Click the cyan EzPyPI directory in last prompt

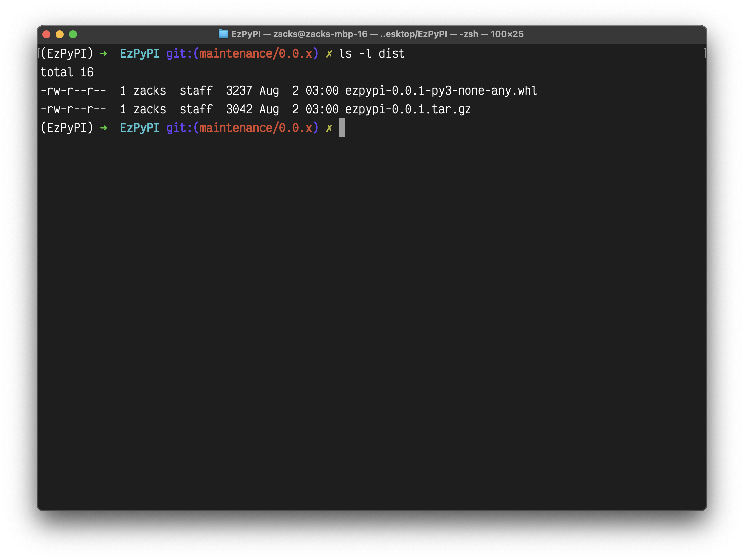click(140, 128)
